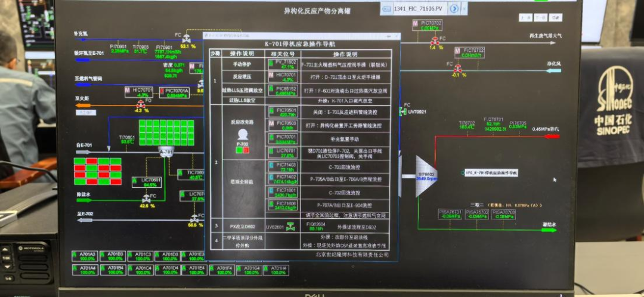The width and height of the screenshot is (644, 297).
Task: Click the PISA76702 pressure readout
Action: tap(477, 214)
